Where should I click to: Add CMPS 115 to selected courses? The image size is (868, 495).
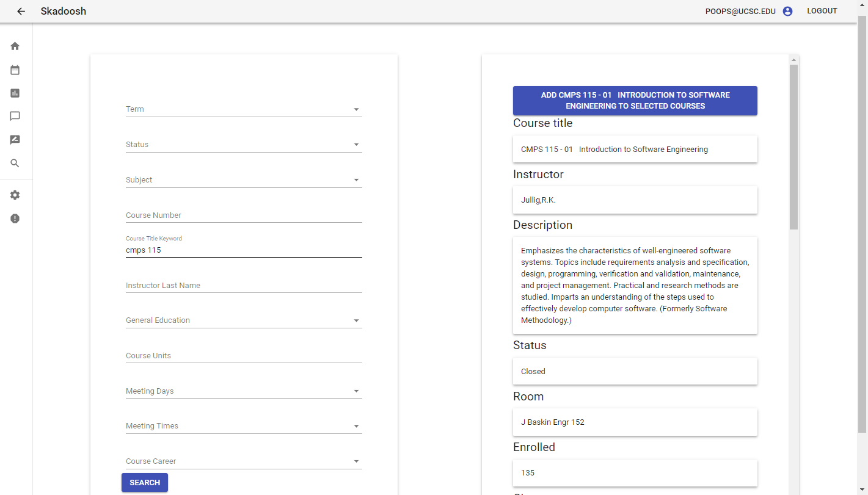(x=635, y=101)
